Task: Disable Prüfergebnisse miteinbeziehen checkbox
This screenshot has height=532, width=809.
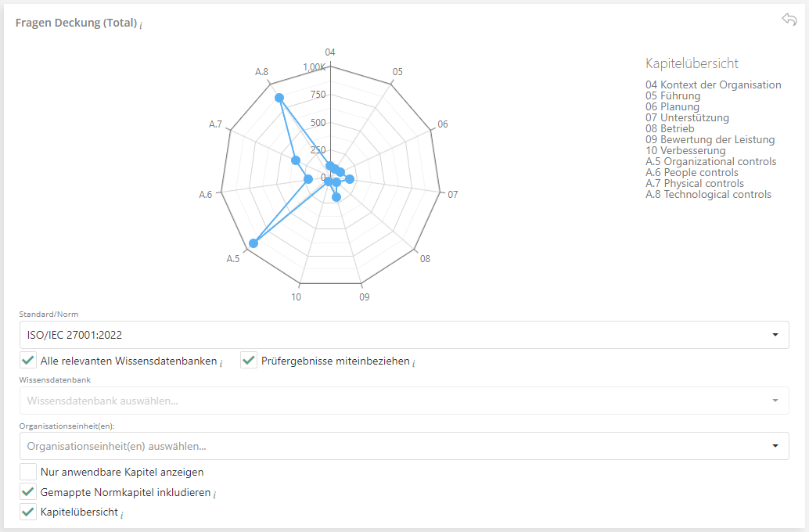Action: 249,361
